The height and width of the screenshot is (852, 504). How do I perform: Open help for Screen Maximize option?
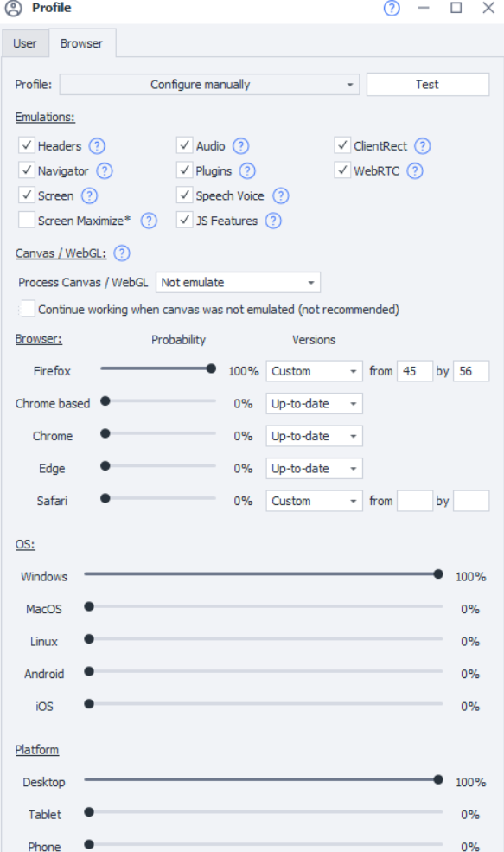click(149, 221)
